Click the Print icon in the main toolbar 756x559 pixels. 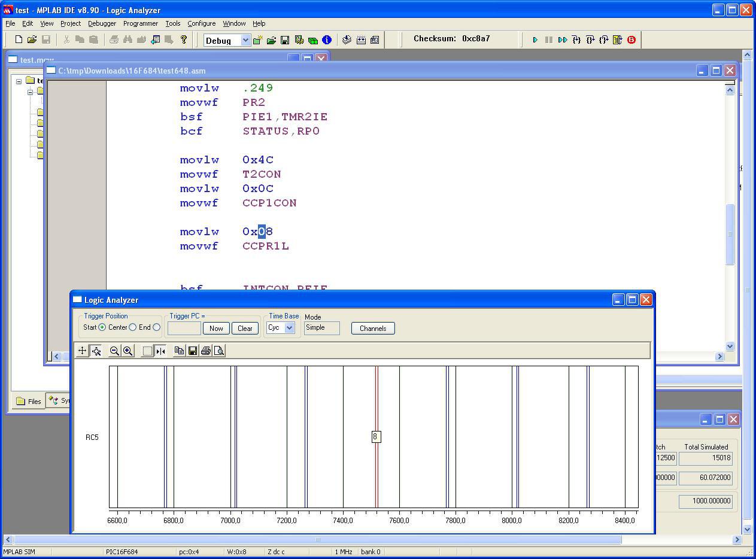[114, 40]
